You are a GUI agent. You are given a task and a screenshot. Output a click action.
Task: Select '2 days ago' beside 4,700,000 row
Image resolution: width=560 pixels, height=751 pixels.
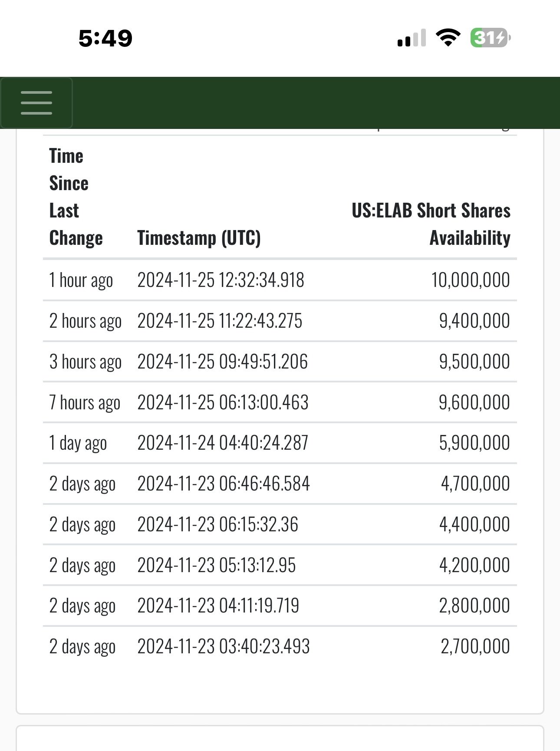[x=82, y=484]
